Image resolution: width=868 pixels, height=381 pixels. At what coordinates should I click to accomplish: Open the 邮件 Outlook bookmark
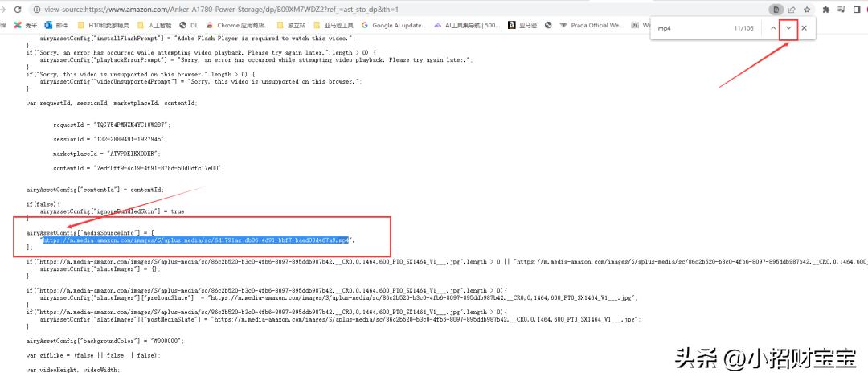click(x=56, y=25)
